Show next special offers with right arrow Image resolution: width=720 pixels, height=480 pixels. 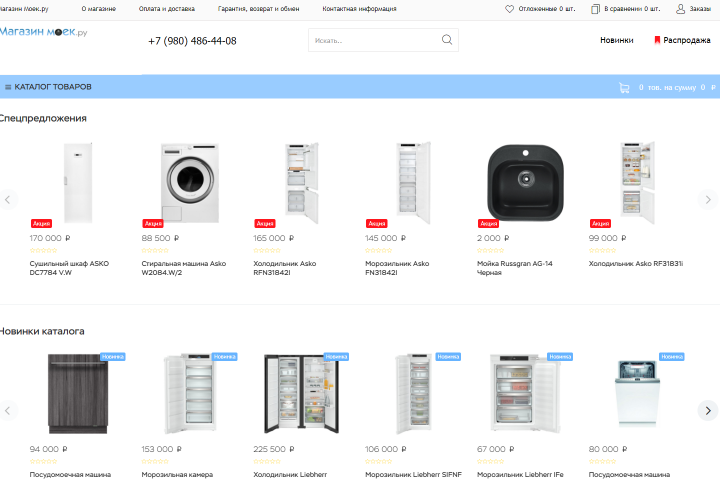[x=708, y=199]
